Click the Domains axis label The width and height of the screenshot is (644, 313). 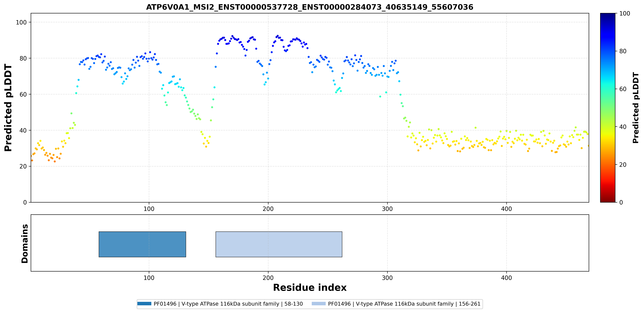24,243
